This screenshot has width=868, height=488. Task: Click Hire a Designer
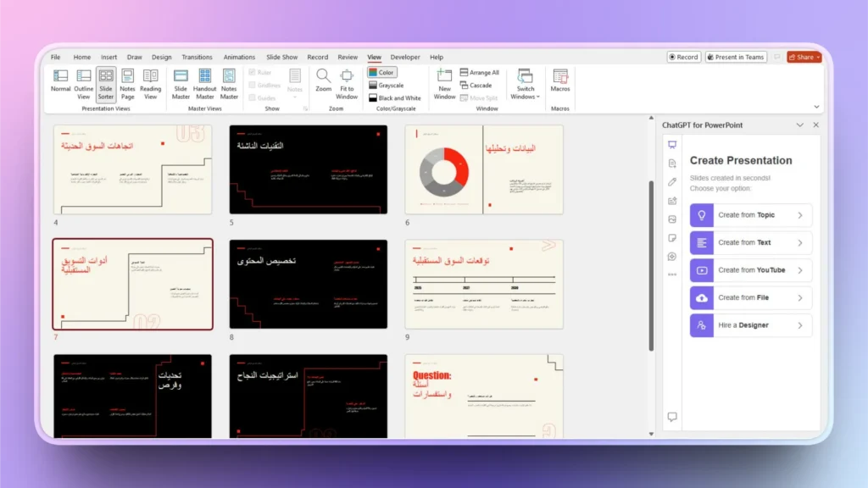click(749, 324)
